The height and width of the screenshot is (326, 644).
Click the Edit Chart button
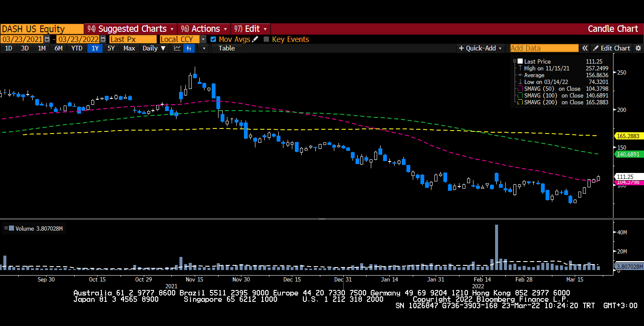point(611,48)
